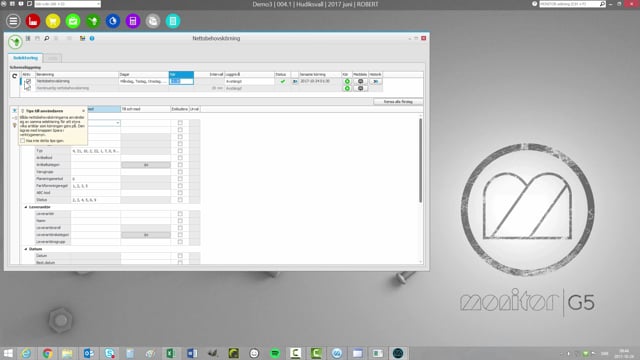This screenshot has height=360, width=640.
Task: Click the search field at top right
Action: pos(572,4)
